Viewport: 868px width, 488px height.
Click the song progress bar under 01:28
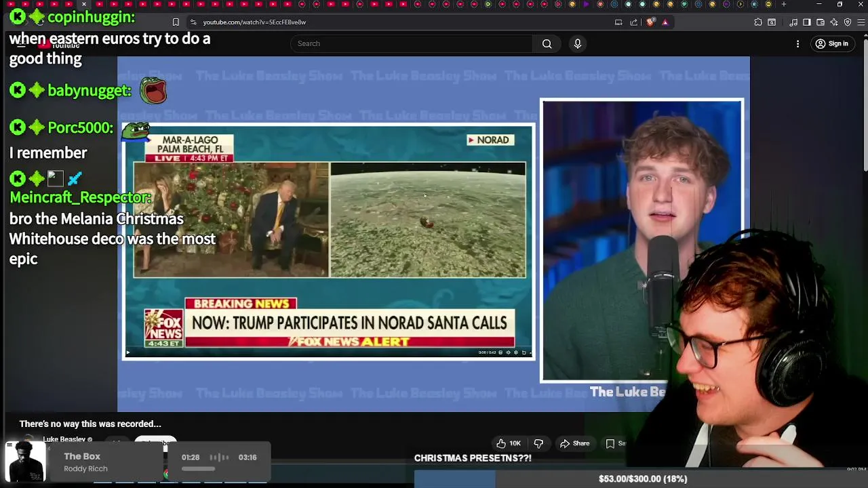pyautogui.click(x=199, y=468)
